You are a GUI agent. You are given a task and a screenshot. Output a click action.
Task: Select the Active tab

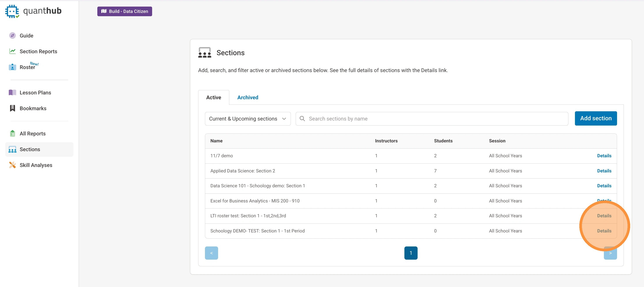click(x=213, y=97)
